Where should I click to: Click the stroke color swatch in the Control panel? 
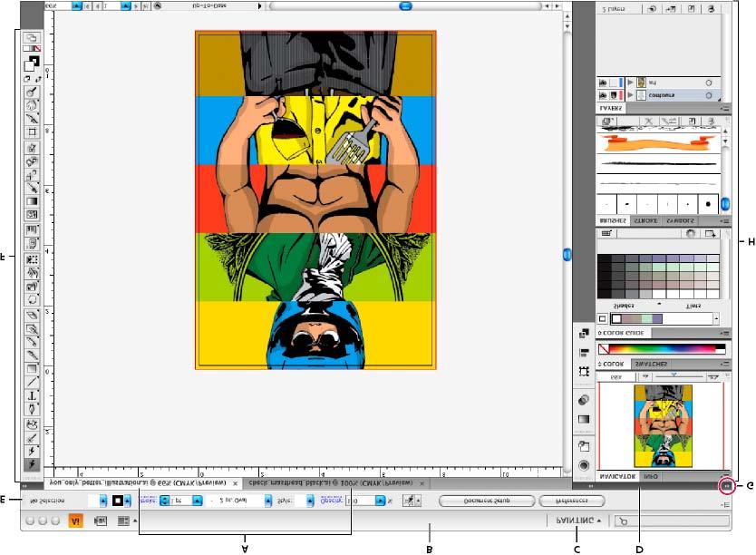(x=118, y=501)
